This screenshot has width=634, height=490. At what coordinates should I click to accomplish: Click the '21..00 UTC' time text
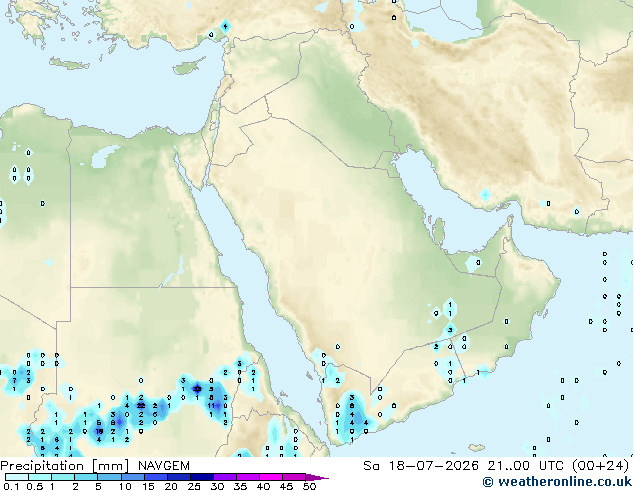coord(526,466)
